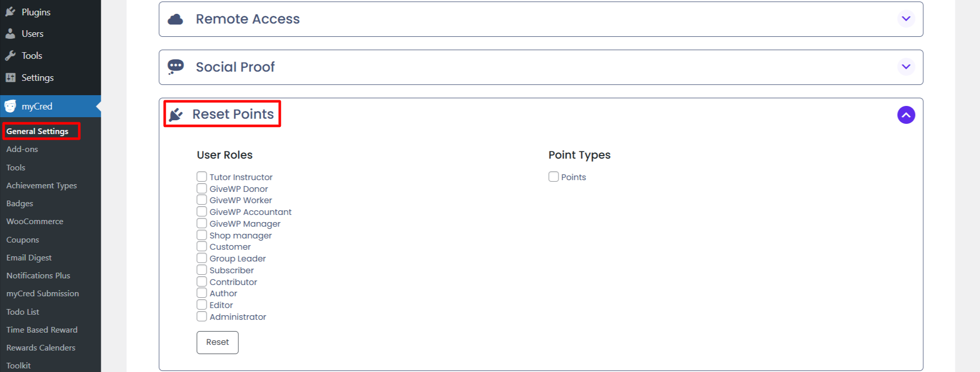Viewport: 980px width, 372px height.
Task: Open the Add-ons submenu item
Action: pos(22,149)
